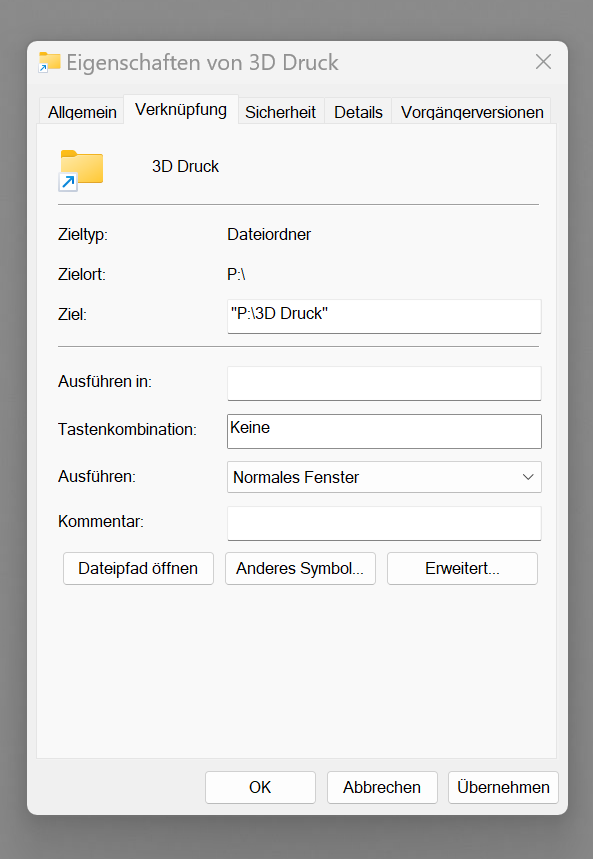Switch to the Allgemein tab
This screenshot has height=859, width=593.
click(x=81, y=112)
